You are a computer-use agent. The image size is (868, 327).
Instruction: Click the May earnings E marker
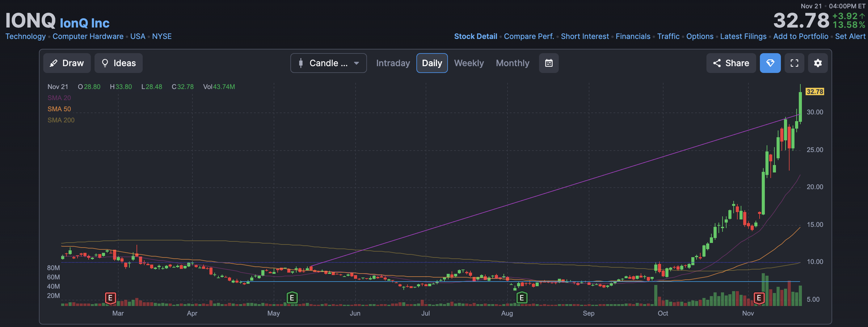click(x=292, y=298)
